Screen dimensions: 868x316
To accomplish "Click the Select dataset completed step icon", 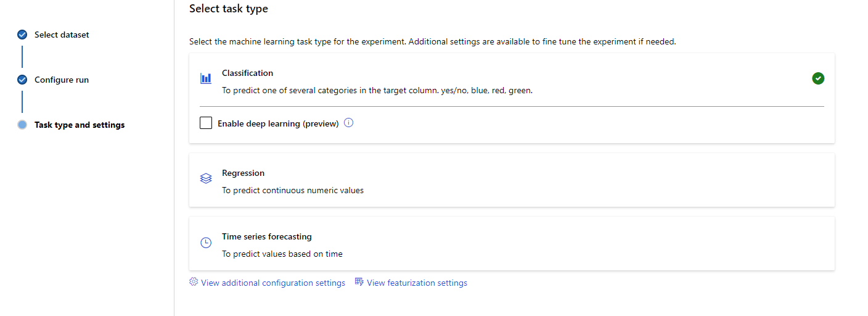I will click(x=22, y=35).
